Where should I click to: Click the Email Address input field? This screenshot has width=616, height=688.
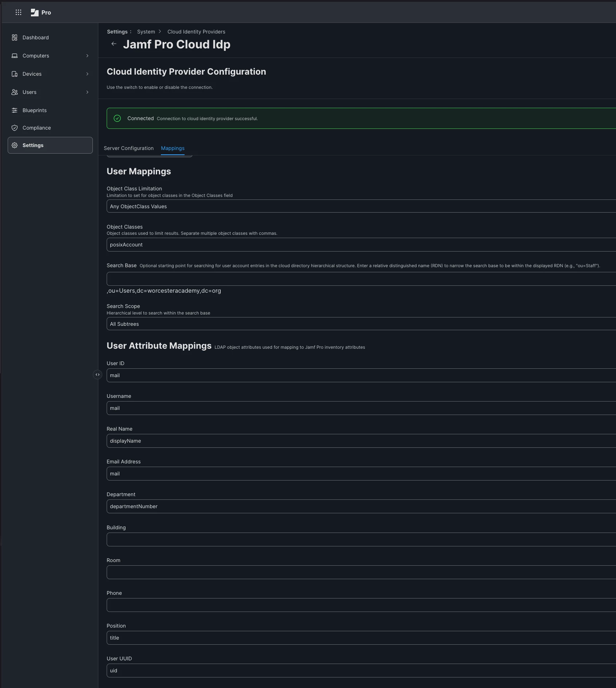coord(361,474)
